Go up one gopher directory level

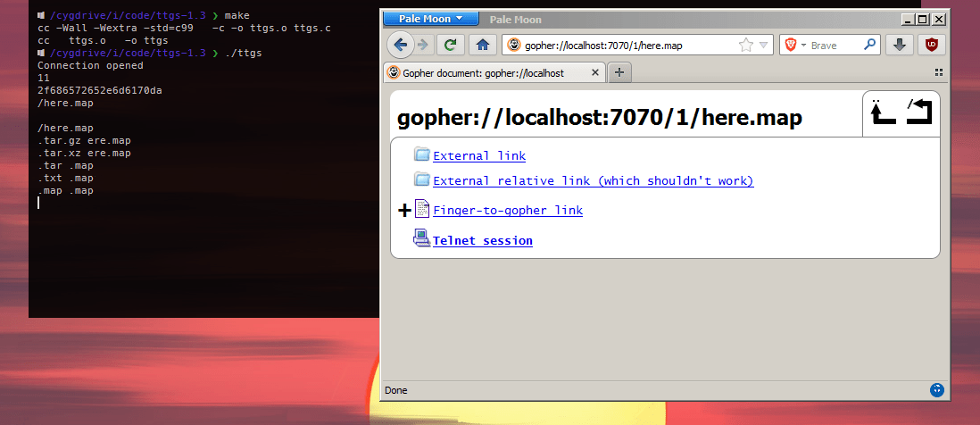pos(883,112)
